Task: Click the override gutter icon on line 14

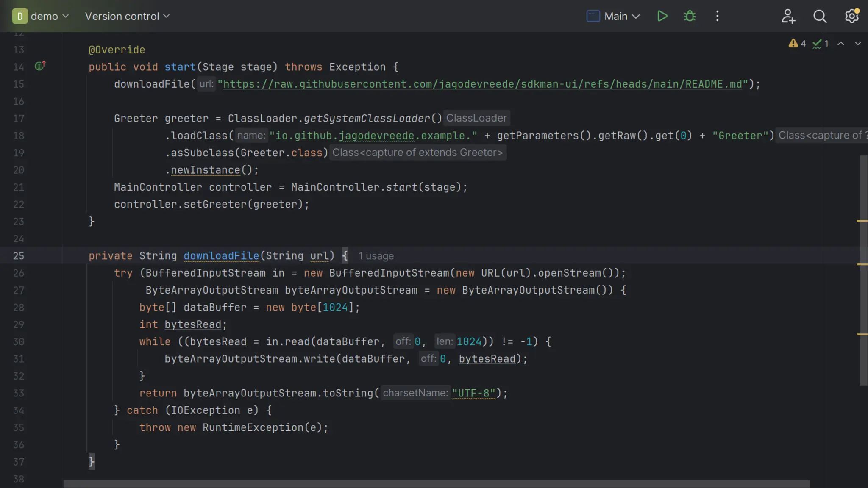Action: [40, 66]
